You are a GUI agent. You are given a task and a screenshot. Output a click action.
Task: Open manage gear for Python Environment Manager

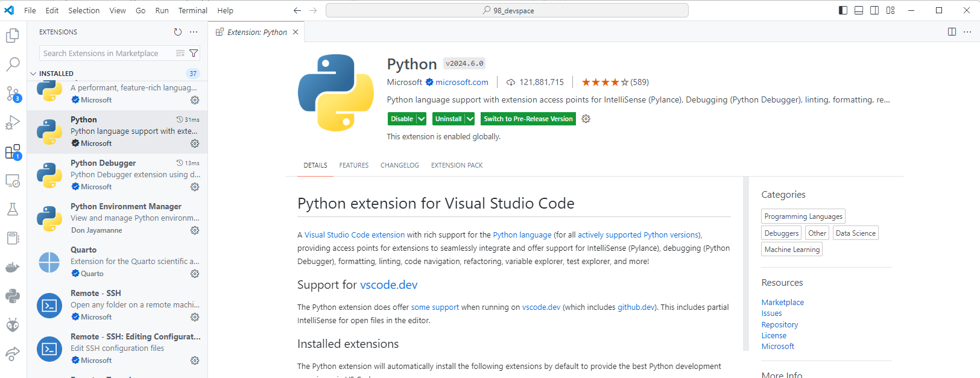[x=195, y=230]
